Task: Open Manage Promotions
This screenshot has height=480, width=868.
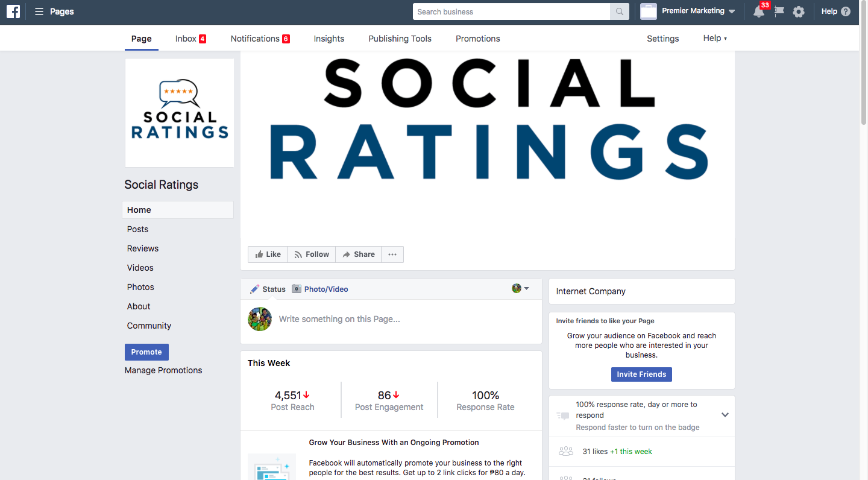Action: 163,370
